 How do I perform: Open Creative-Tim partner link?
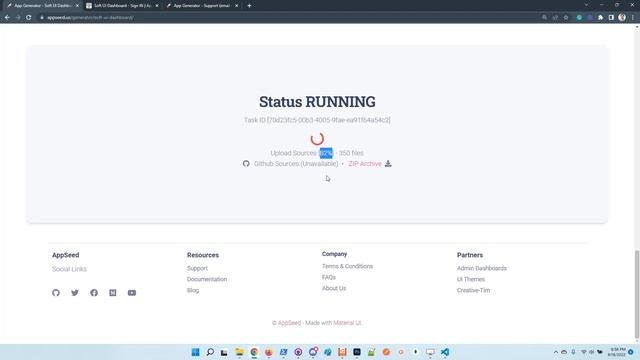[x=473, y=290]
